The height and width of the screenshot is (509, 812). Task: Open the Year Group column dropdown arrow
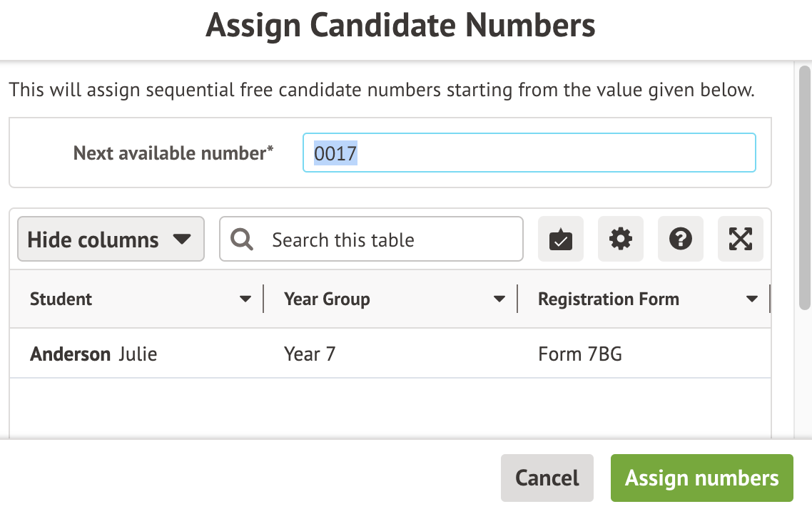499,299
